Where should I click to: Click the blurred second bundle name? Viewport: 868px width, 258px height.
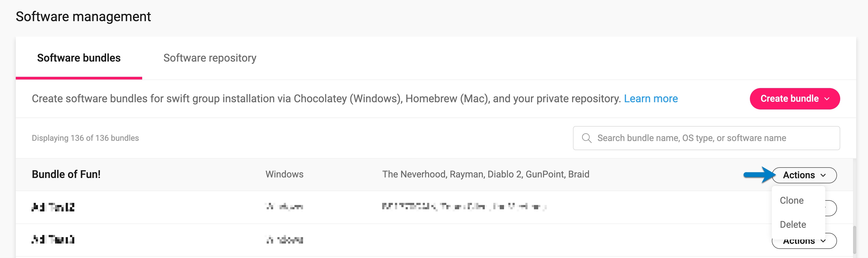click(53, 207)
